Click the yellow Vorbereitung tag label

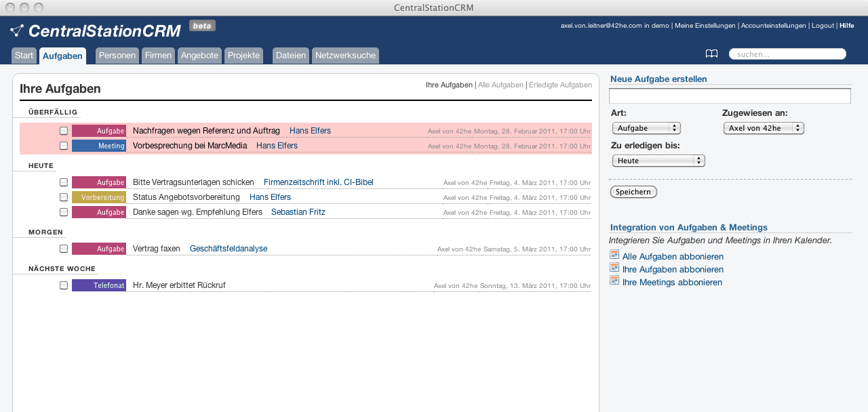pos(99,197)
